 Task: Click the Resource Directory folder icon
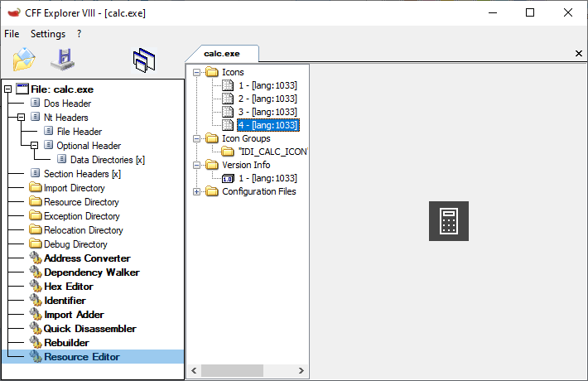tap(36, 201)
